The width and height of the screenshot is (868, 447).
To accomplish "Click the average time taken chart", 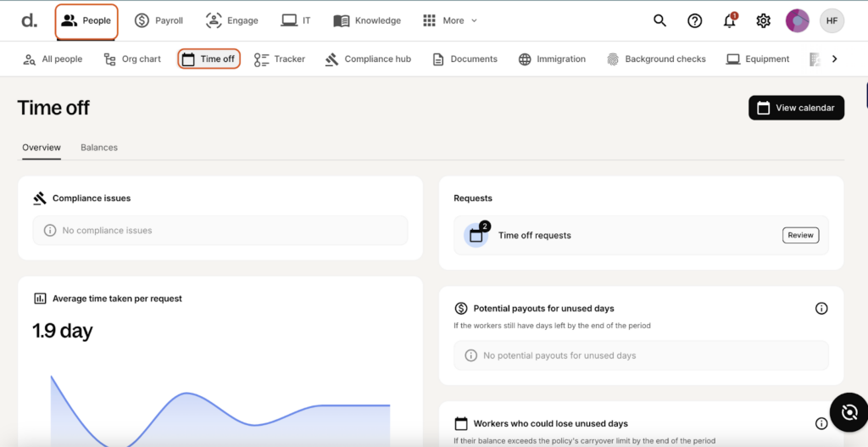I will coord(220,407).
